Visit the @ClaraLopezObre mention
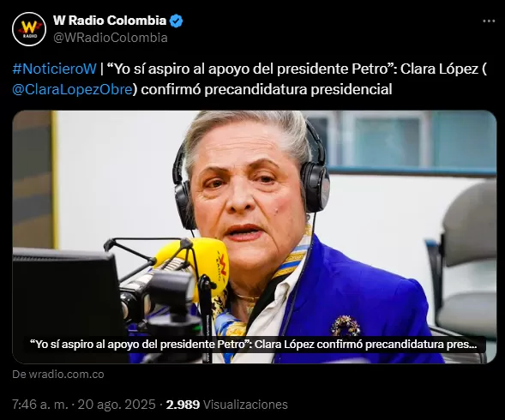The image size is (505, 420). pos(73,89)
